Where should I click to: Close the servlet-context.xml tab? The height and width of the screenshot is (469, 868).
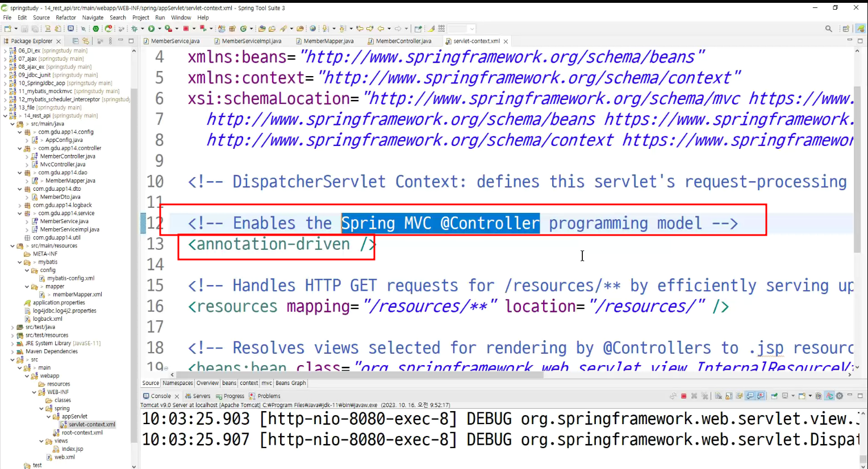506,41
